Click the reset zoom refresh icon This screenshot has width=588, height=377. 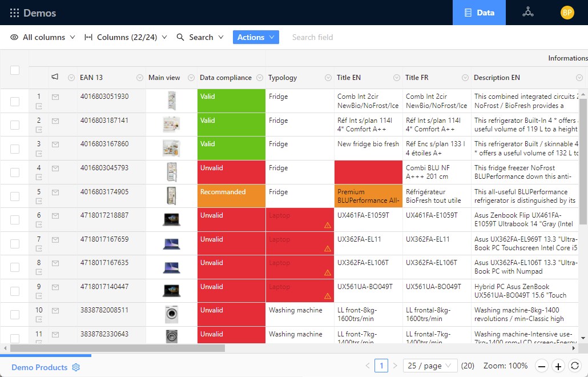575,366
